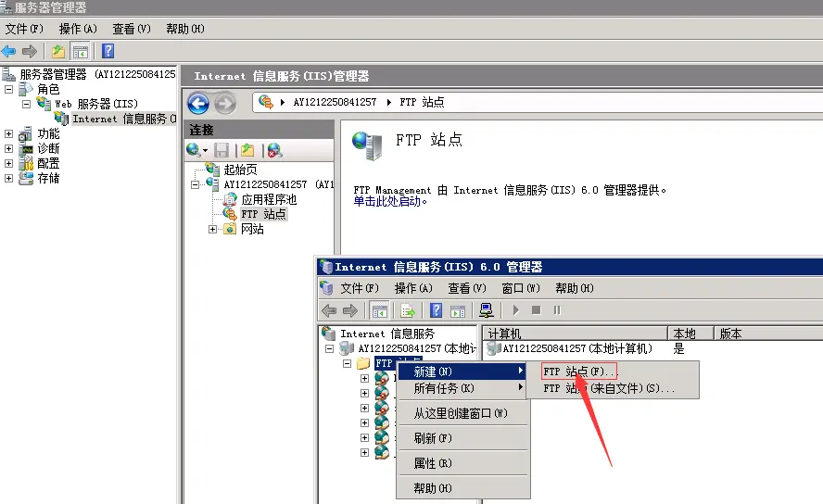The width and height of the screenshot is (823, 504).
Task: Select 属性(R) in context menu
Action: click(x=463, y=463)
